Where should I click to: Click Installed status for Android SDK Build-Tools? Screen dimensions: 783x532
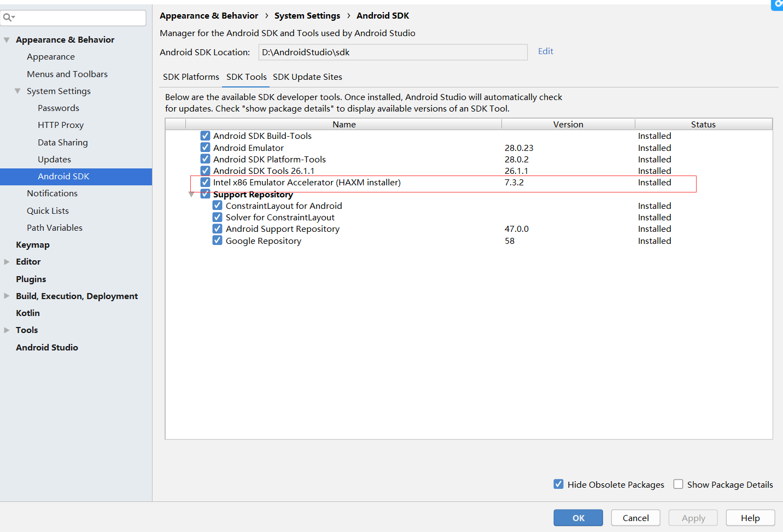coord(655,136)
